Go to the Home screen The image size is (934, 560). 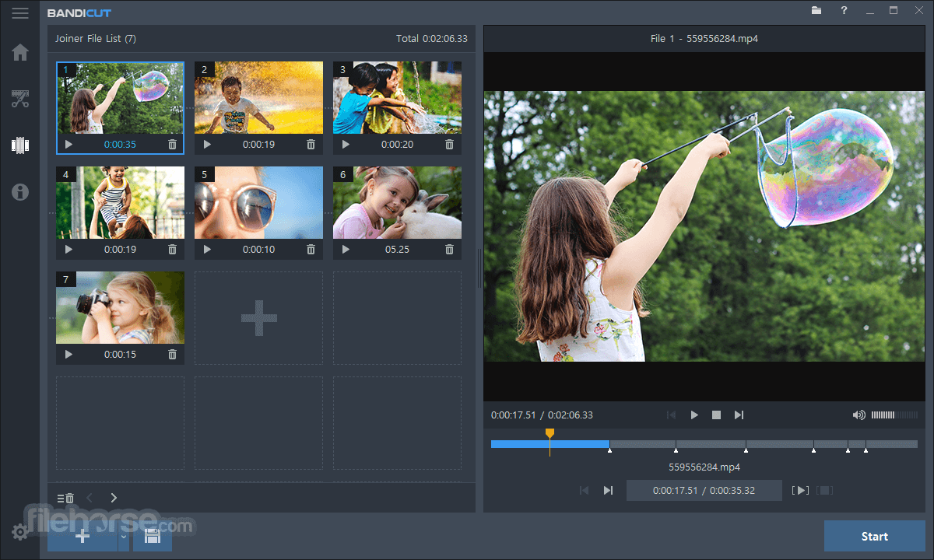pos(20,52)
